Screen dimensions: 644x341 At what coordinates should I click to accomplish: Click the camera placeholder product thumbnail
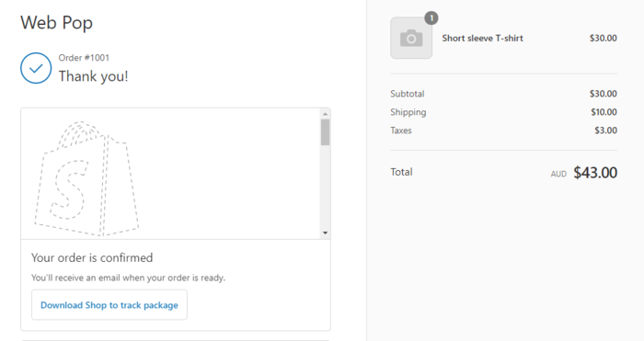[x=411, y=39]
